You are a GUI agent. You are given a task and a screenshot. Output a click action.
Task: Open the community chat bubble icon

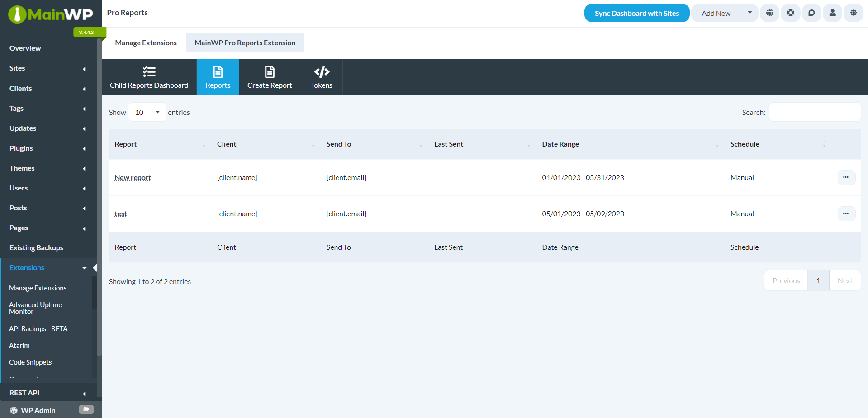click(811, 13)
